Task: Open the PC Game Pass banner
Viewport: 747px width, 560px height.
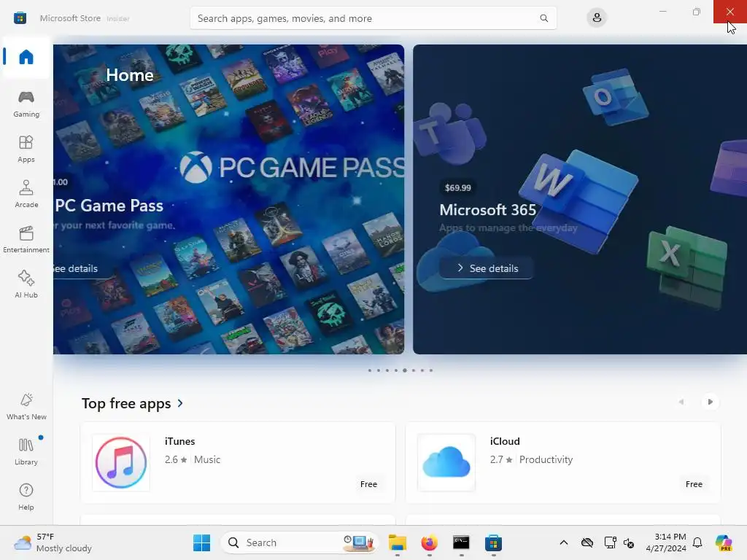Action: [x=228, y=199]
